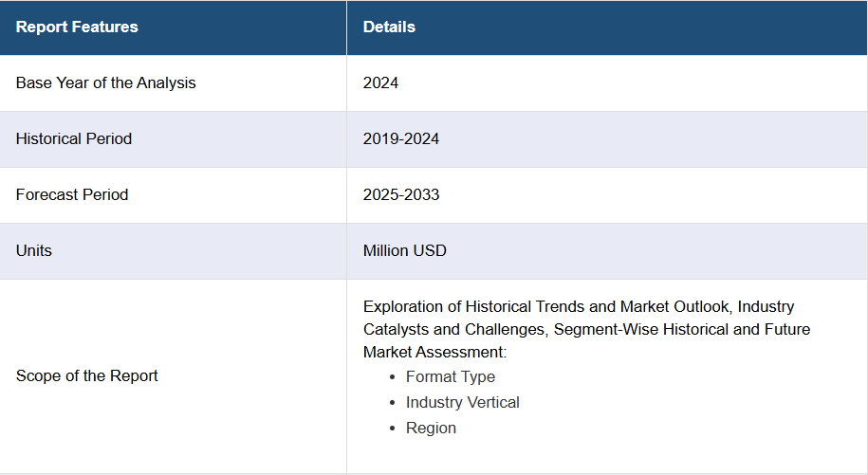
Task: Click the bullet point before Industry Vertical
Action: tap(394, 403)
